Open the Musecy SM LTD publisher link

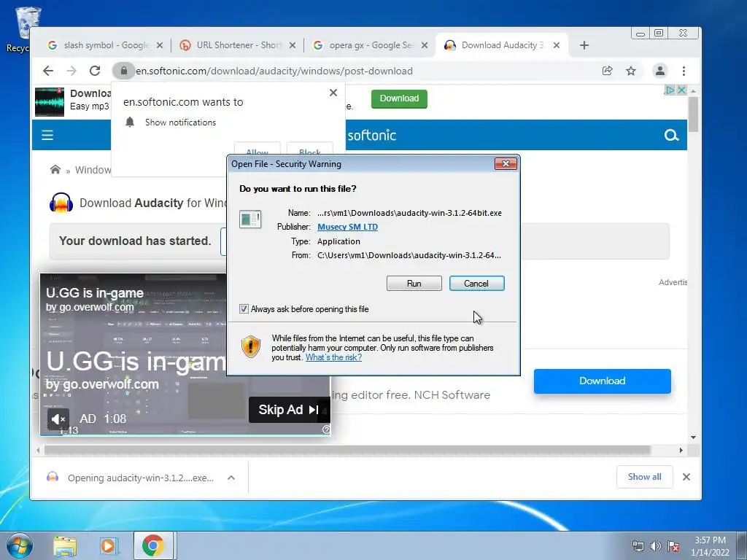pos(347,227)
